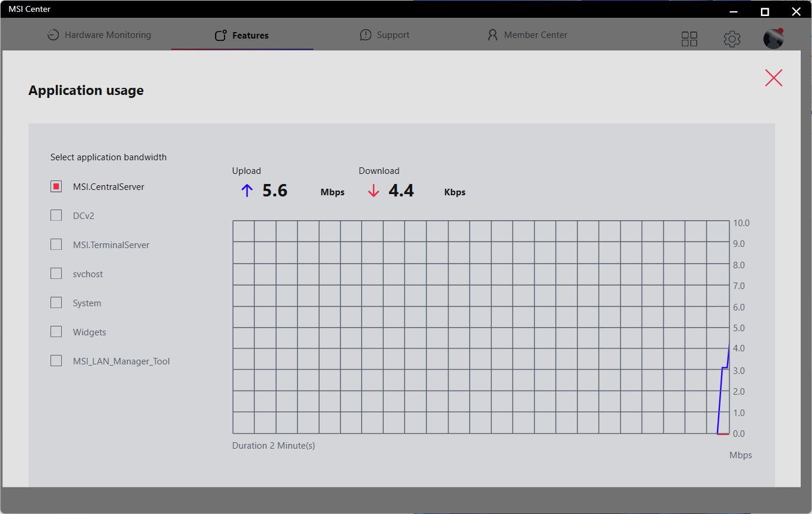Maximize the MSI Center window
This screenshot has height=514, width=812.
click(x=765, y=11)
